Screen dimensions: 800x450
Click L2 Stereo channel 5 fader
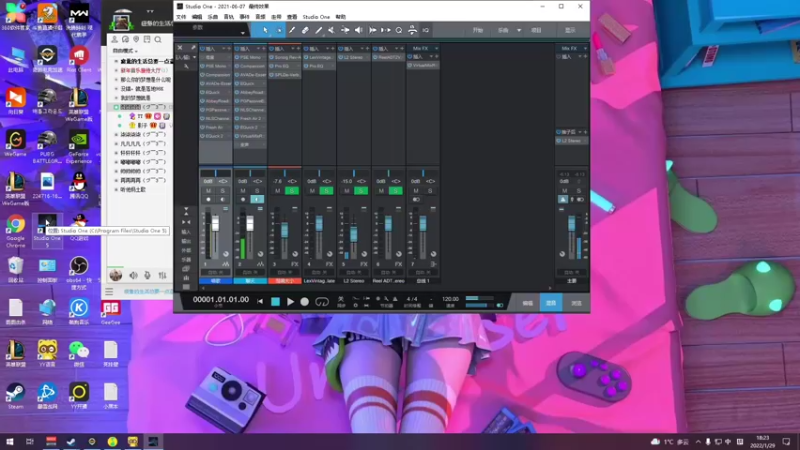354,234
